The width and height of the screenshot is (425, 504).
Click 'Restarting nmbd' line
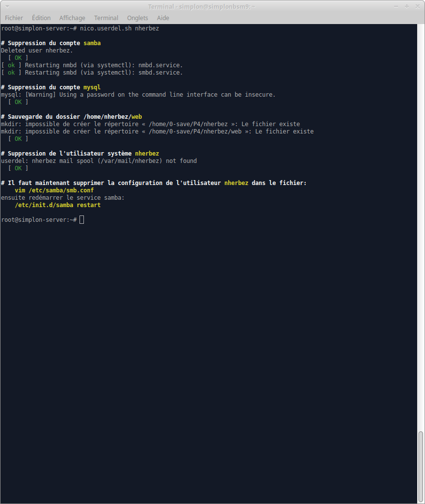click(x=92, y=65)
